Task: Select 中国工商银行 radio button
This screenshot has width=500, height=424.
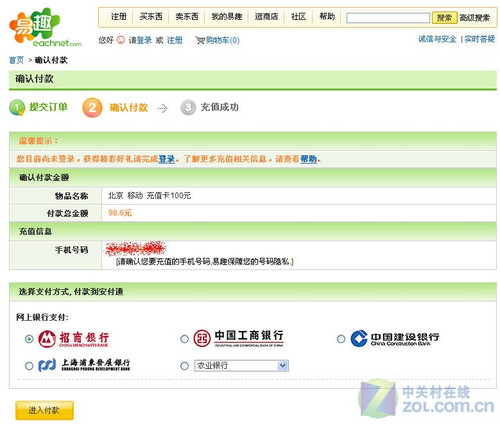Action: [184, 339]
